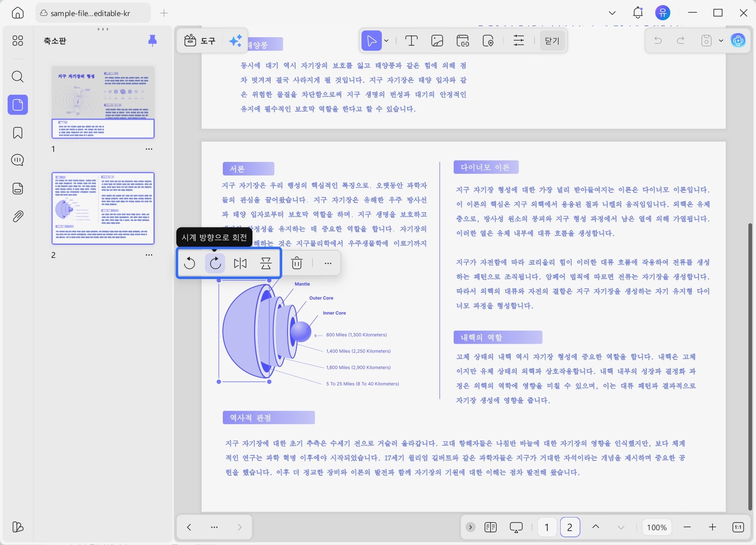Open the properties sliders settings
The image size is (756, 545).
pos(518,41)
